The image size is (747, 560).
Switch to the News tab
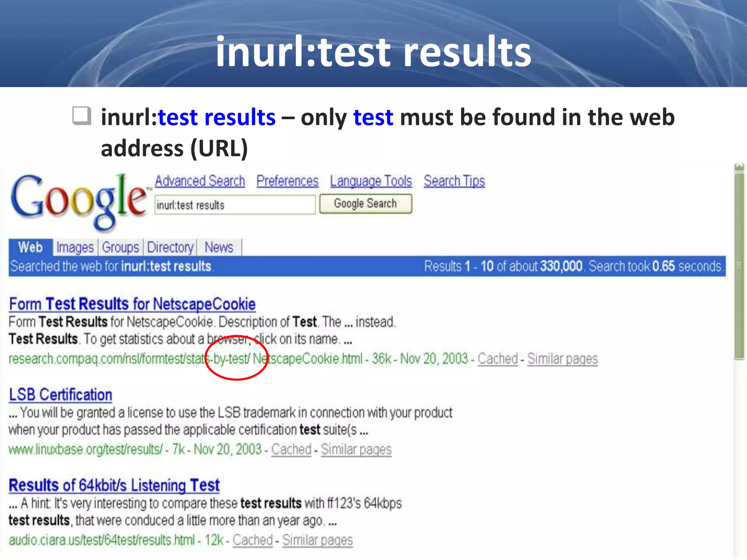click(219, 248)
